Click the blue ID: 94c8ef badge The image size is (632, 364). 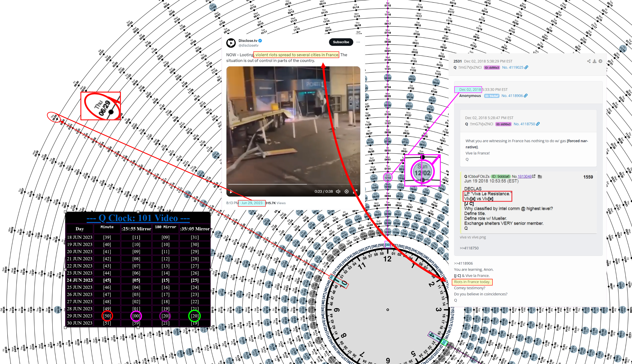(x=492, y=96)
